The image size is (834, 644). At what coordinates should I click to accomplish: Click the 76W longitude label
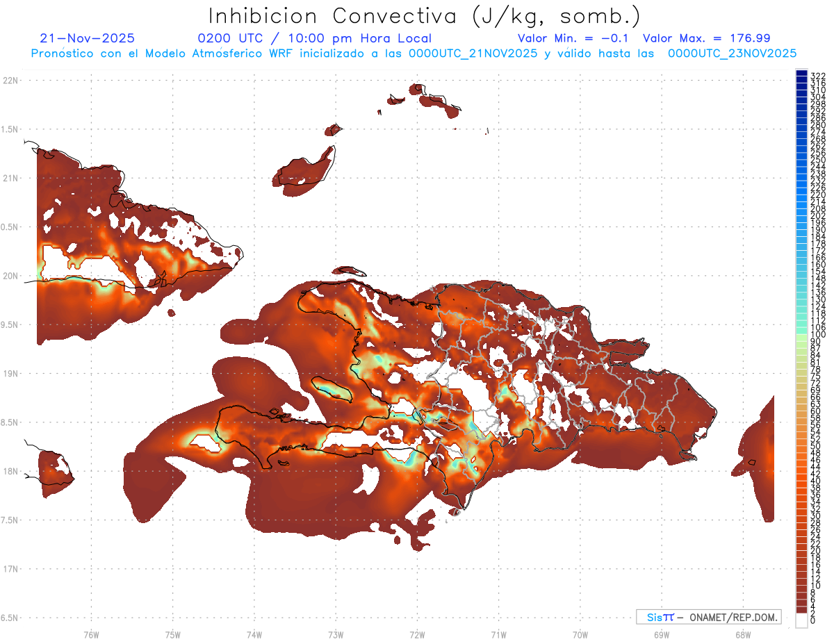91,634
